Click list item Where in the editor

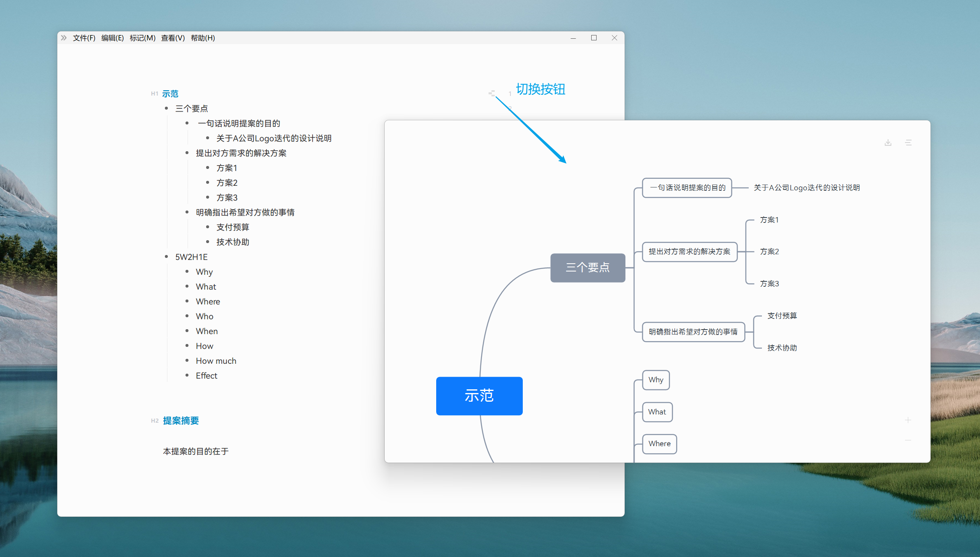click(x=208, y=302)
